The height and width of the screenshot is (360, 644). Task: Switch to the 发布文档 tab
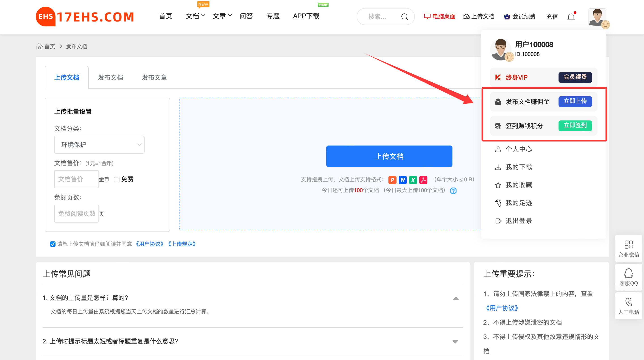coord(111,77)
